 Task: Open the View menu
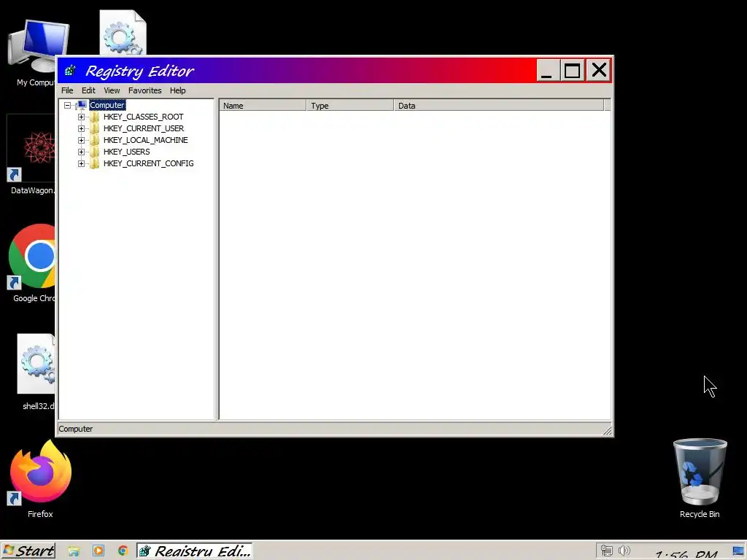click(112, 90)
